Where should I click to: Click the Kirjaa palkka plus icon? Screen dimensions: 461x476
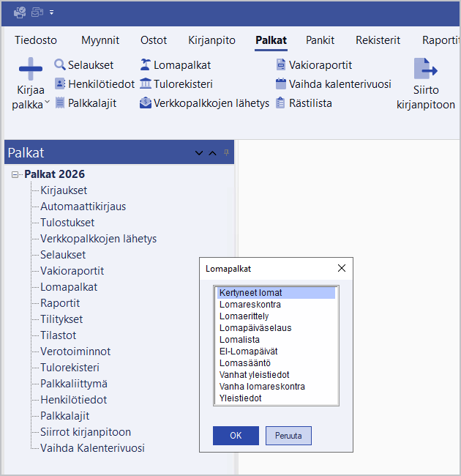pos(30,70)
